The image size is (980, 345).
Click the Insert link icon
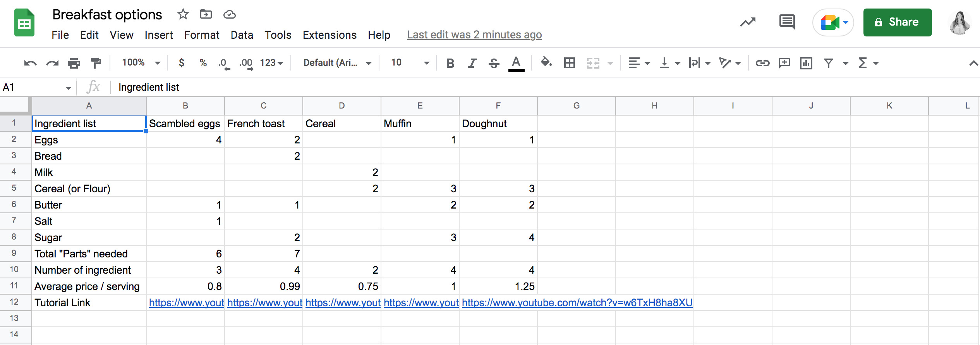[762, 63]
